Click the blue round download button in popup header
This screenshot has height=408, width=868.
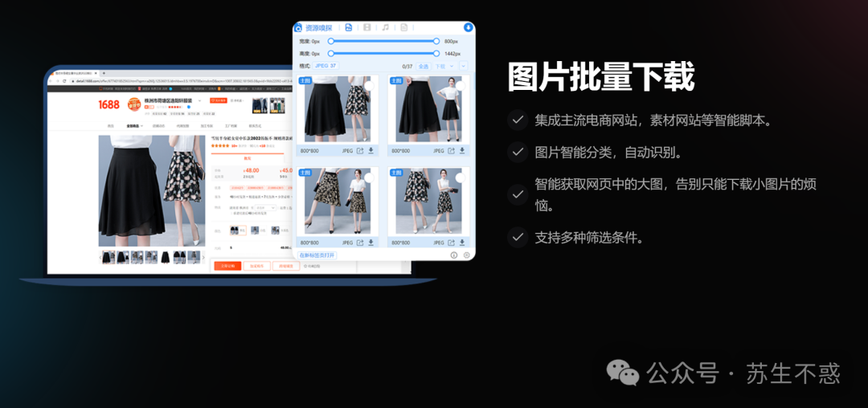pos(469,27)
